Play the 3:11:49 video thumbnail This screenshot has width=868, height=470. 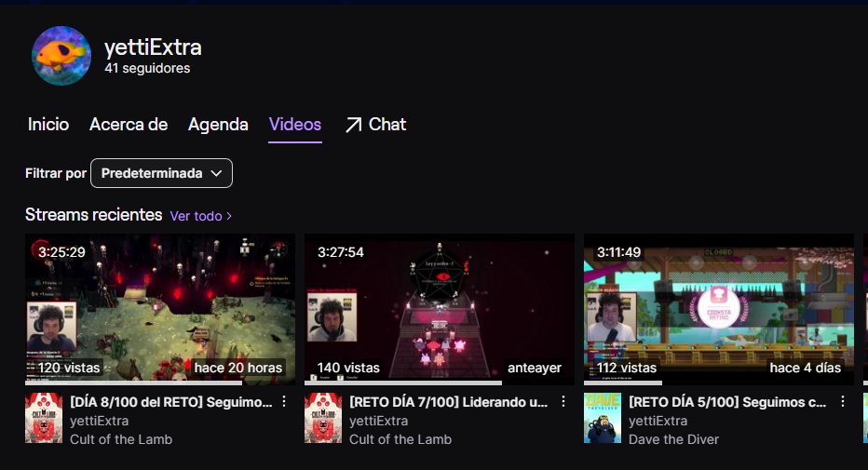(x=719, y=309)
